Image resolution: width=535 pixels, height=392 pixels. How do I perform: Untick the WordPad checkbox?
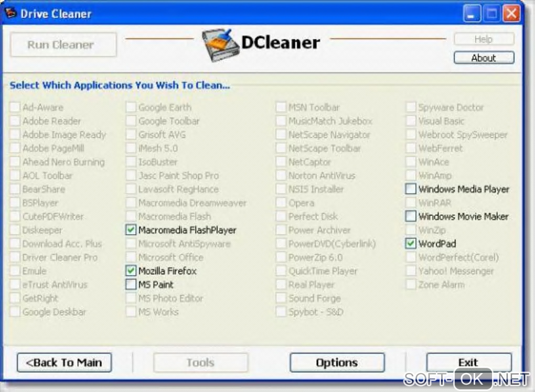pos(411,243)
